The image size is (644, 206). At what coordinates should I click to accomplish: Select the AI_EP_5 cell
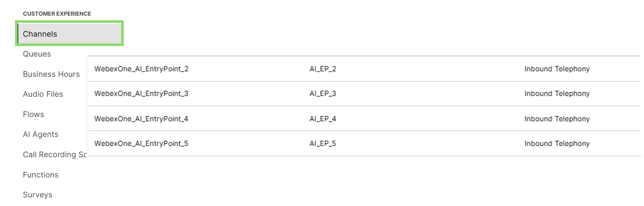(323, 143)
